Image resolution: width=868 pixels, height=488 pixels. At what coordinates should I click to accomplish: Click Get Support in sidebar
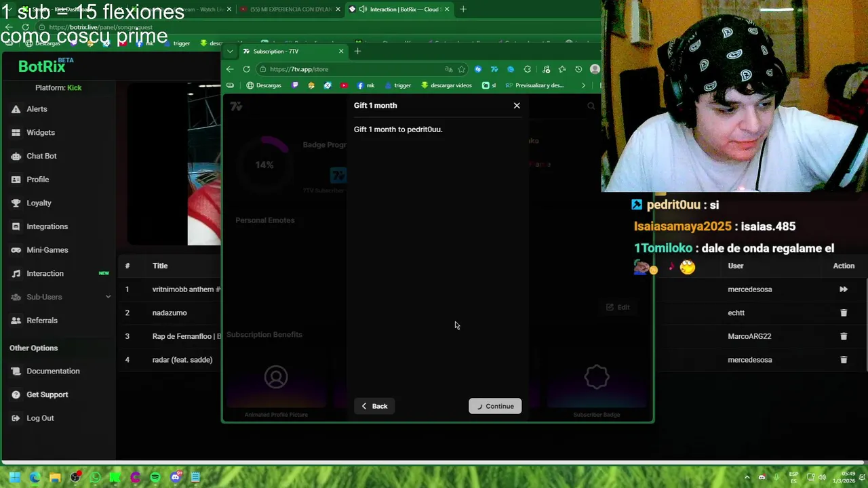pyautogui.click(x=47, y=394)
